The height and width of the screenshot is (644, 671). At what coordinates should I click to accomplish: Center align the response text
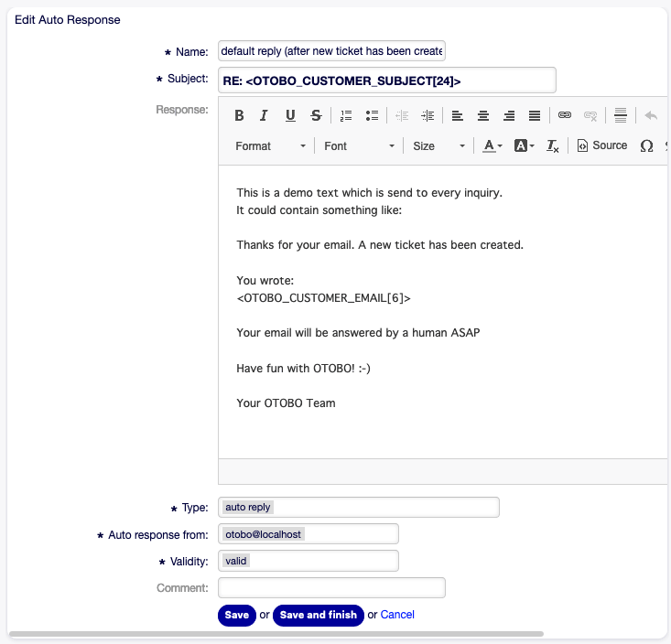tap(483, 115)
